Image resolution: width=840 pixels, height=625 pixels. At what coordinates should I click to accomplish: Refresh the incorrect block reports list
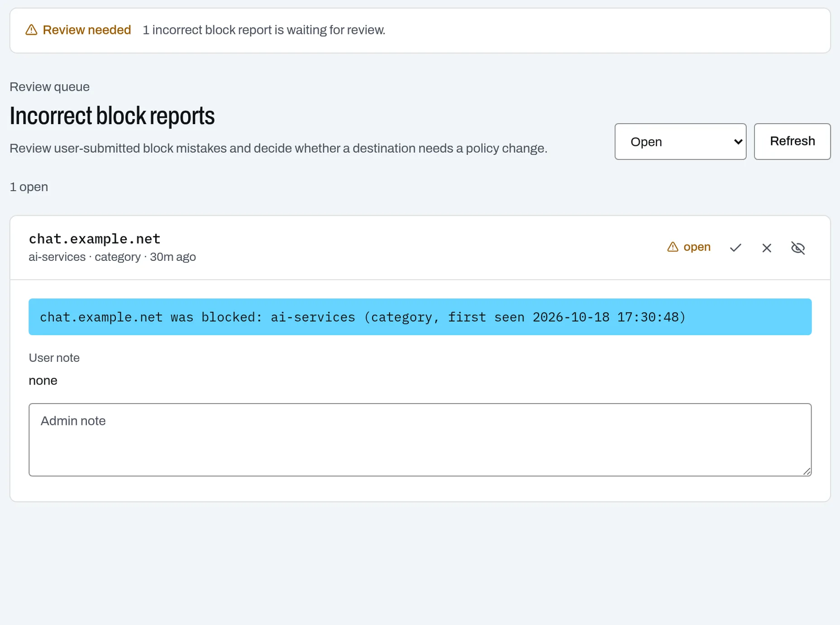792,141
